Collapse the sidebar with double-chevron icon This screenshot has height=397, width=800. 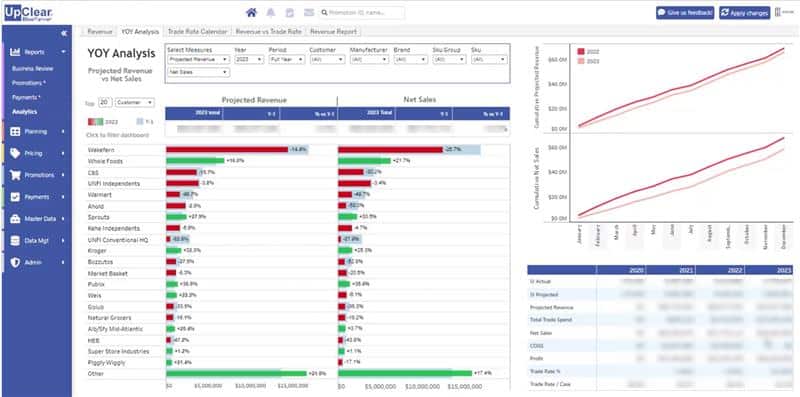[x=64, y=33]
